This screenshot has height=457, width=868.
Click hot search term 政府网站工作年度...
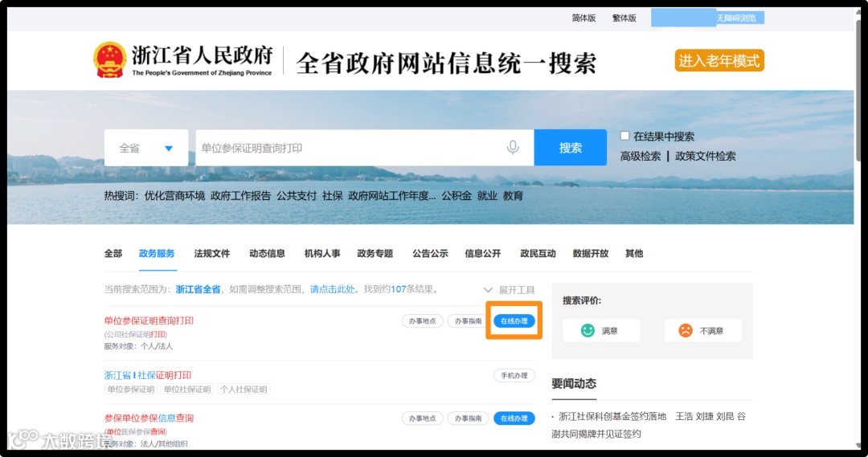392,196
